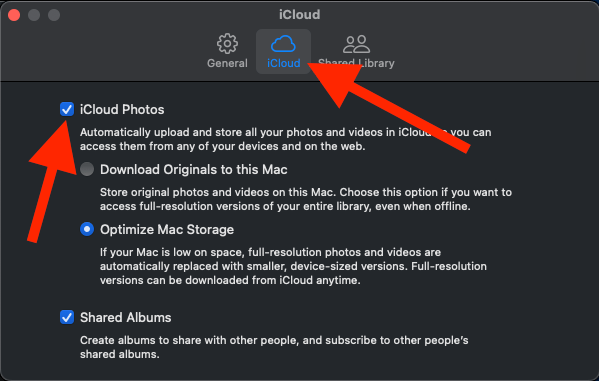Click the "Create albums to share" description text
The width and height of the screenshot is (599, 381).
(274, 347)
